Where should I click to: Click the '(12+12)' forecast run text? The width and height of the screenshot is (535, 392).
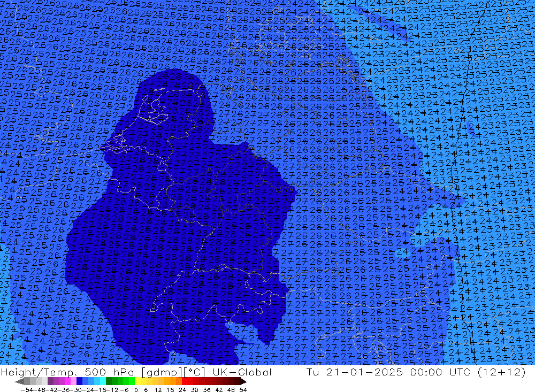tap(502, 372)
